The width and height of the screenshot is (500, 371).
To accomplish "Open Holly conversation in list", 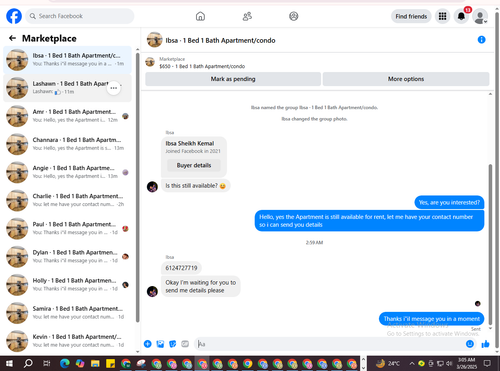I will [x=67, y=285].
